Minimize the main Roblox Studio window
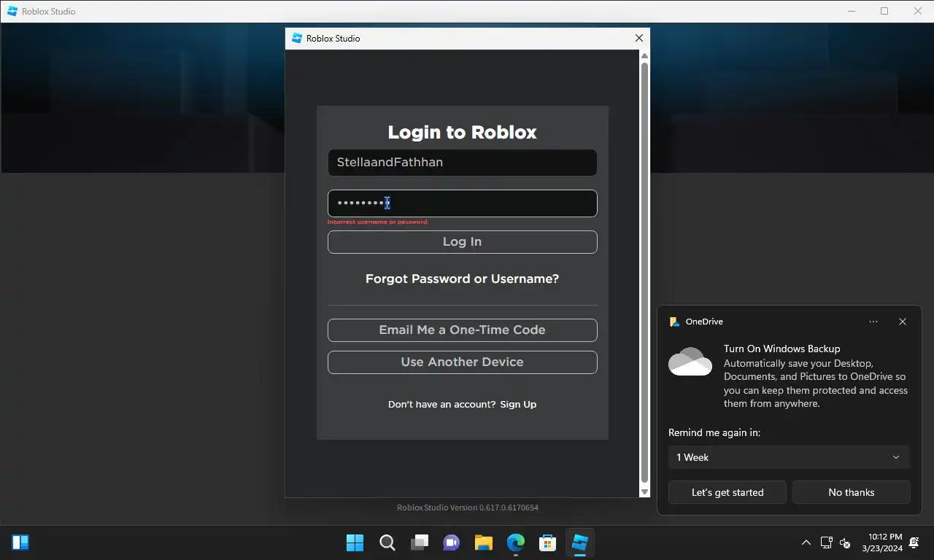Viewport: 934px width, 560px height. click(x=851, y=11)
